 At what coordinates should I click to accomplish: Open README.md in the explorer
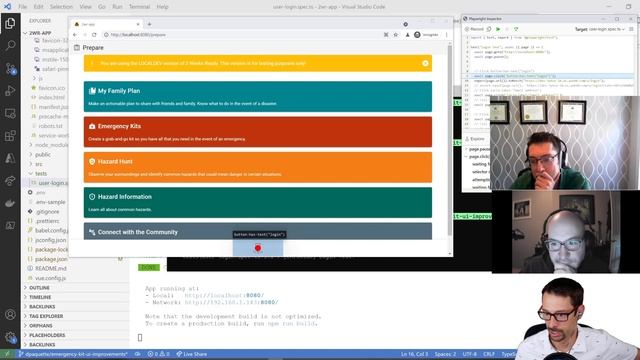[x=51, y=269]
